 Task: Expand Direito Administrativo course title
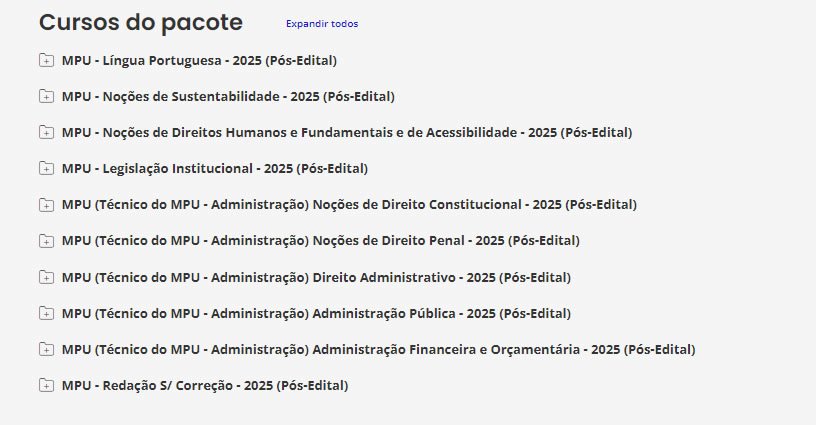coord(316,276)
